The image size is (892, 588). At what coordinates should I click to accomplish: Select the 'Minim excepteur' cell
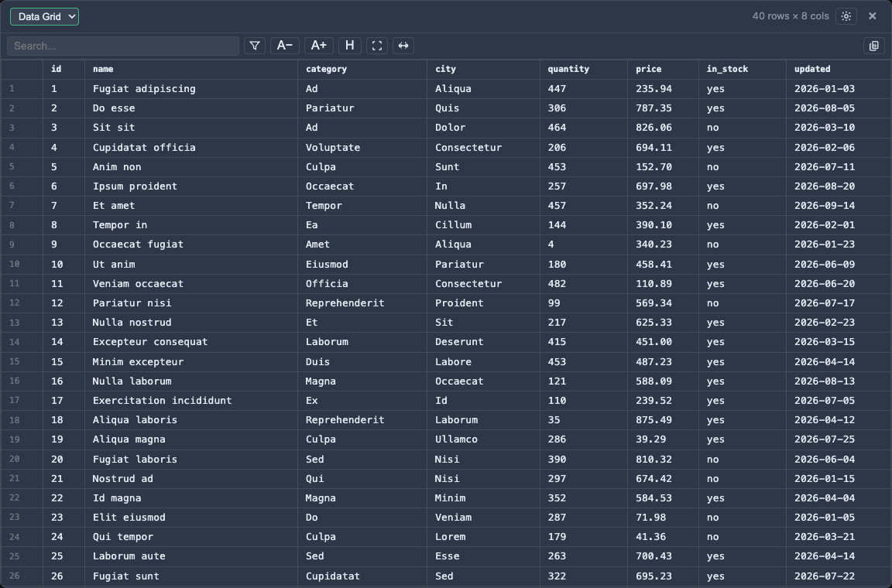point(191,361)
